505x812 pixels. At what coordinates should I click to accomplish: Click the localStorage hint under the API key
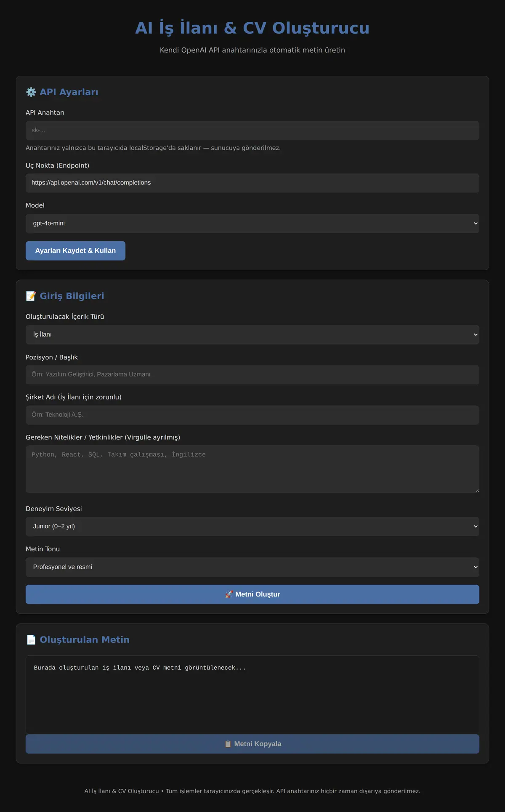point(153,148)
